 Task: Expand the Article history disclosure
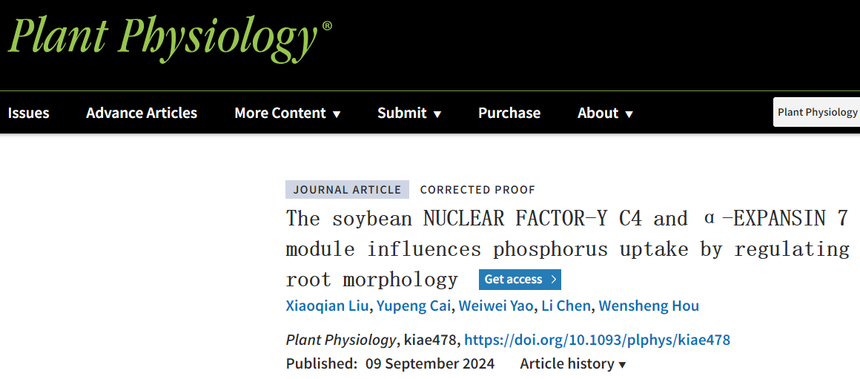tap(573, 364)
